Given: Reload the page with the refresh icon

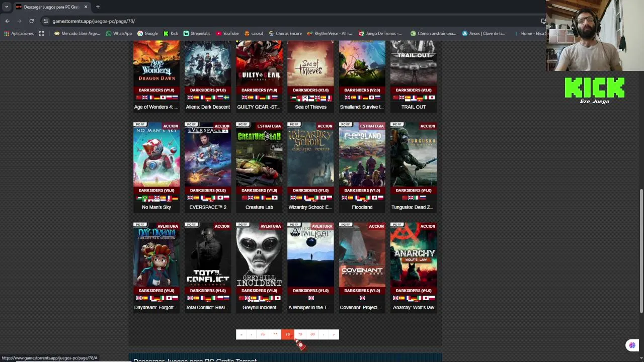Looking at the screenshot, I should coord(31,21).
